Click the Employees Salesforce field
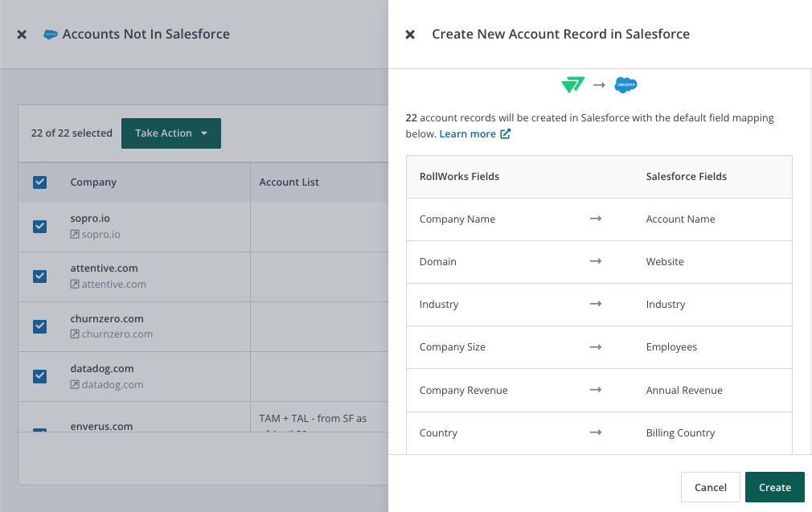Screen dimensions: 812x512 671,347
